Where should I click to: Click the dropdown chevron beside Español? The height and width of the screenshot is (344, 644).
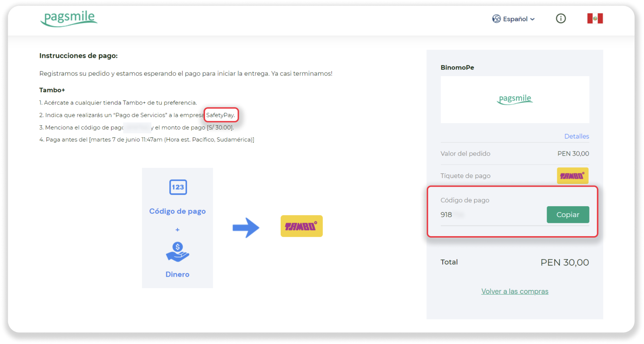[532, 19]
